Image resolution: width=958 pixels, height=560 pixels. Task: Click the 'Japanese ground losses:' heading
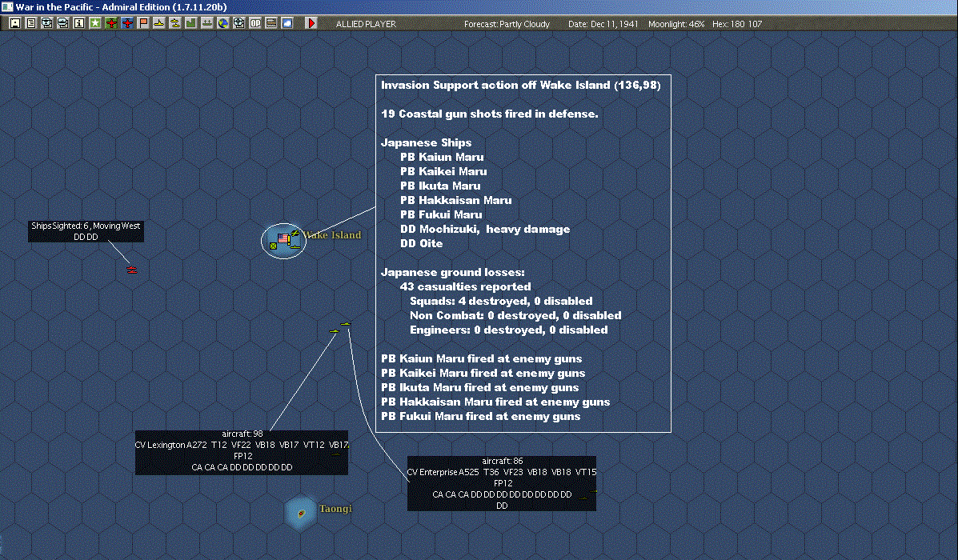point(453,272)
